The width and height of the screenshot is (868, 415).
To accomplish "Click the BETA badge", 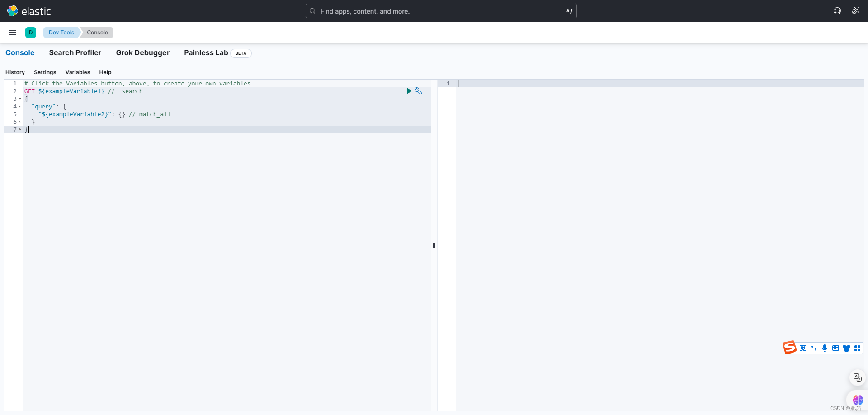I will (241, 53).
